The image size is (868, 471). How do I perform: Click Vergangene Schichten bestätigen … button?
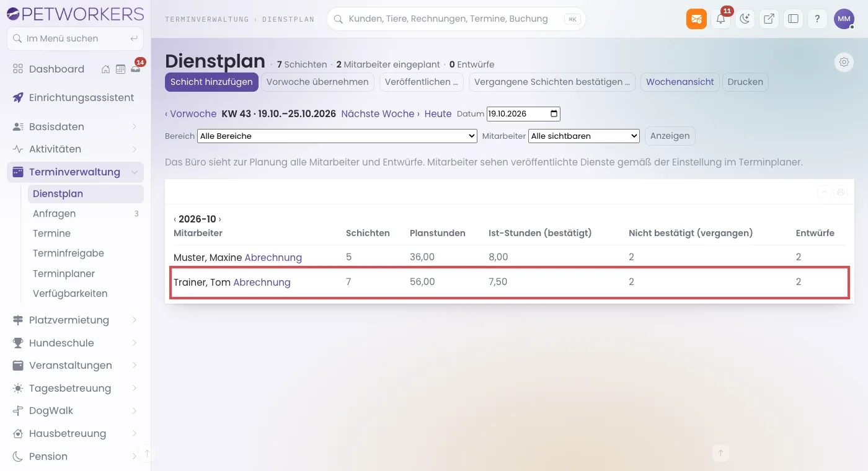click(x=552, y=82)
